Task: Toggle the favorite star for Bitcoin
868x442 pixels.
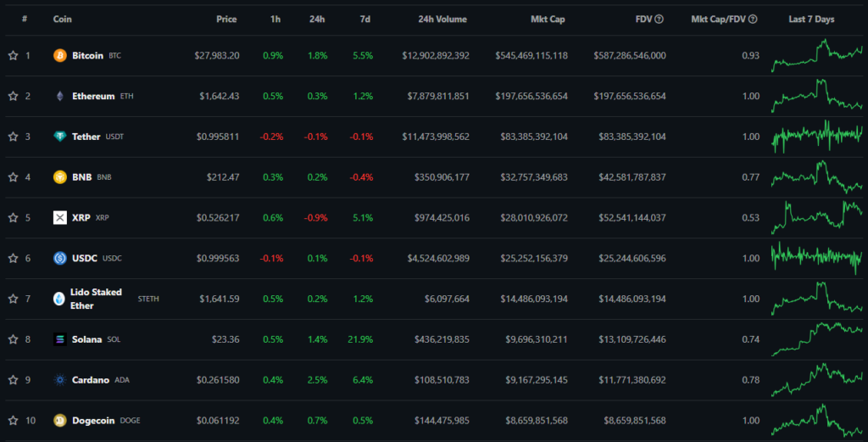Action: pos(13,56)
